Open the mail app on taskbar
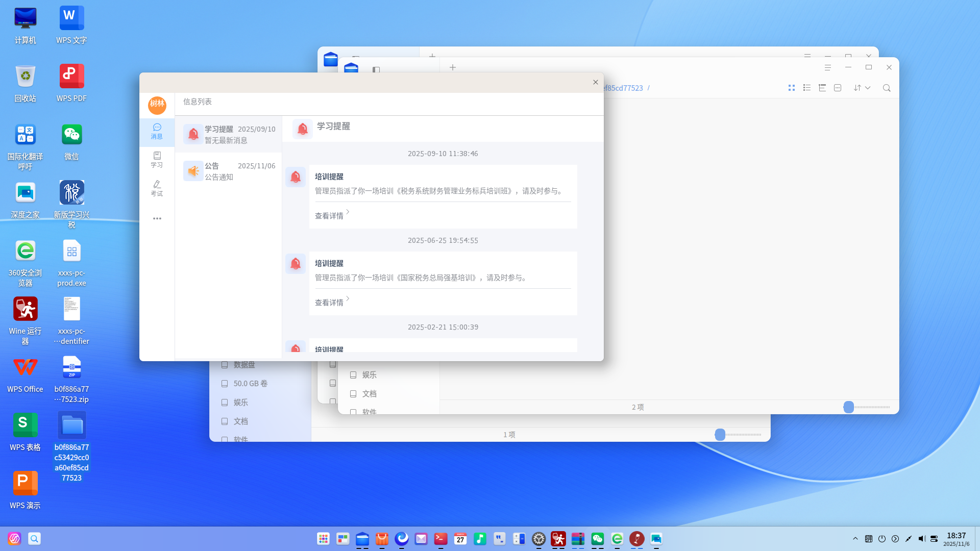The image size is (980, 551). click(x=421, y=539)
